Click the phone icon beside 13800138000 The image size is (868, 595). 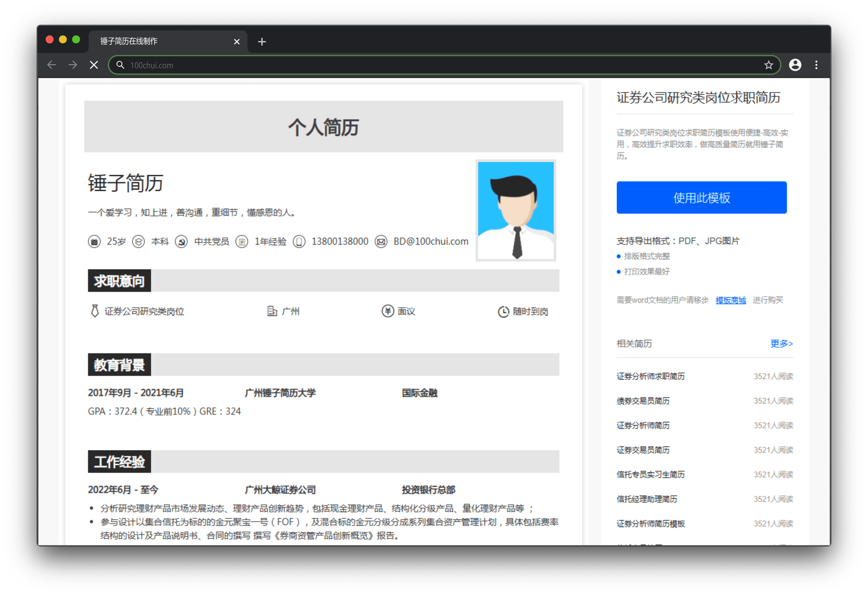point(299,242)
